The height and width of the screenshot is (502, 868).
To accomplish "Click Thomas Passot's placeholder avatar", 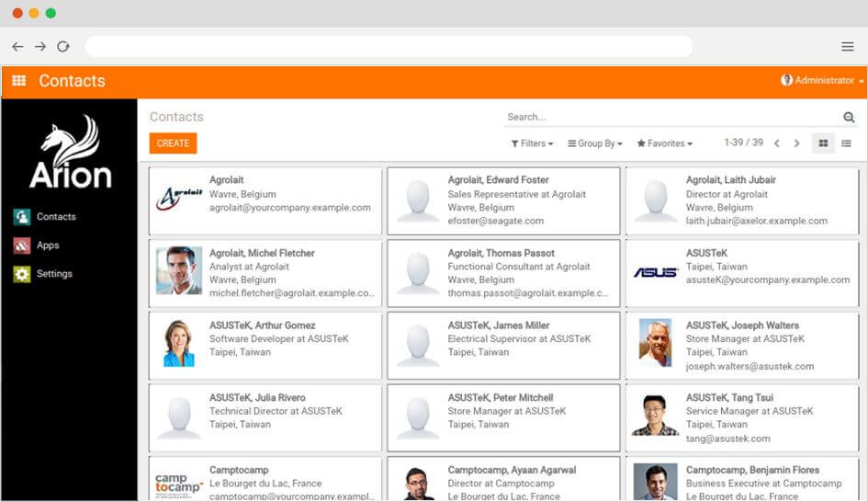I will [418, 273].
